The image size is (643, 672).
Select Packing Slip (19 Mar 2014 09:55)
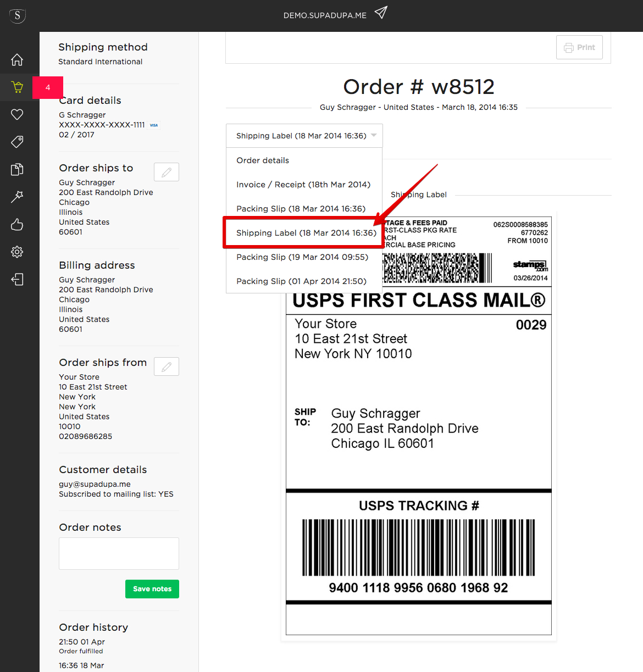[302, 257]
